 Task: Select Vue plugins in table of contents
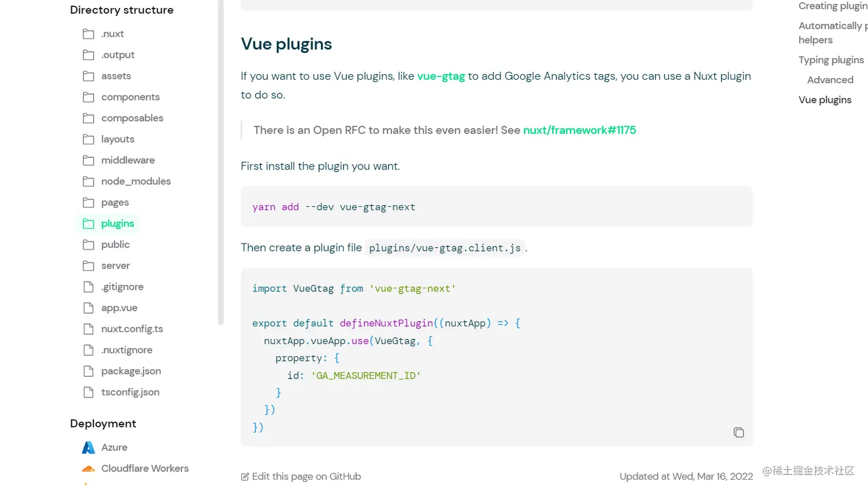click(825, 100)
